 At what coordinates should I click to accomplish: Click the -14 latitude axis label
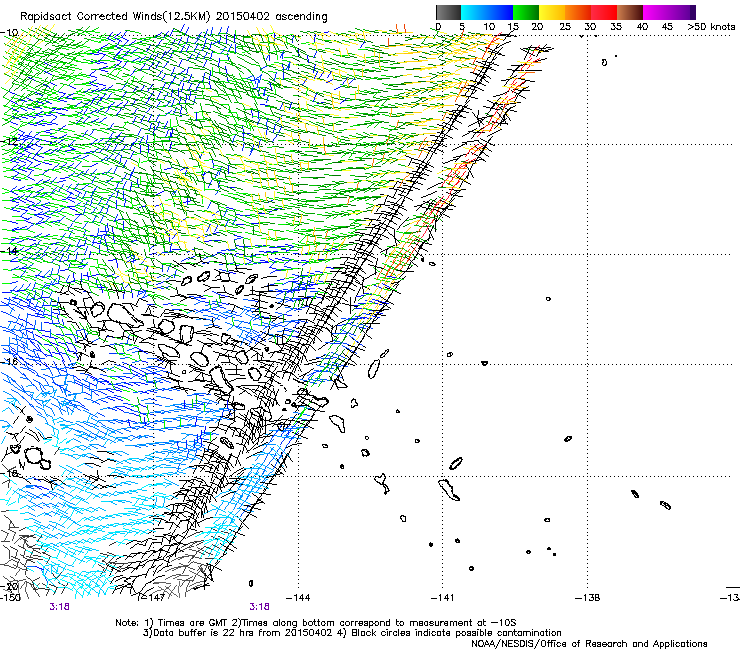pyautogui.click(x=10, y=251)
